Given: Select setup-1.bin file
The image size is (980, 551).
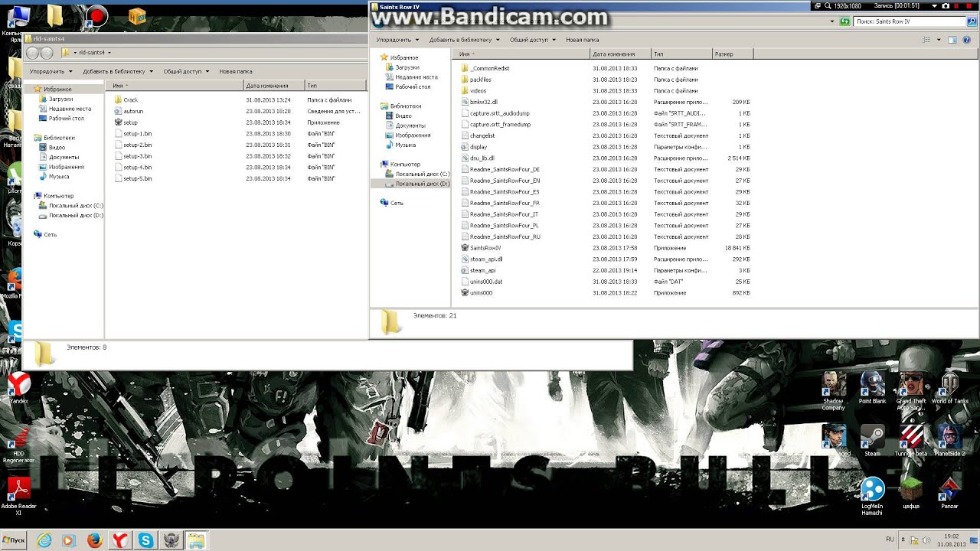Looking at the screenshot, I should pyautogui.click(x=133, y=134).
